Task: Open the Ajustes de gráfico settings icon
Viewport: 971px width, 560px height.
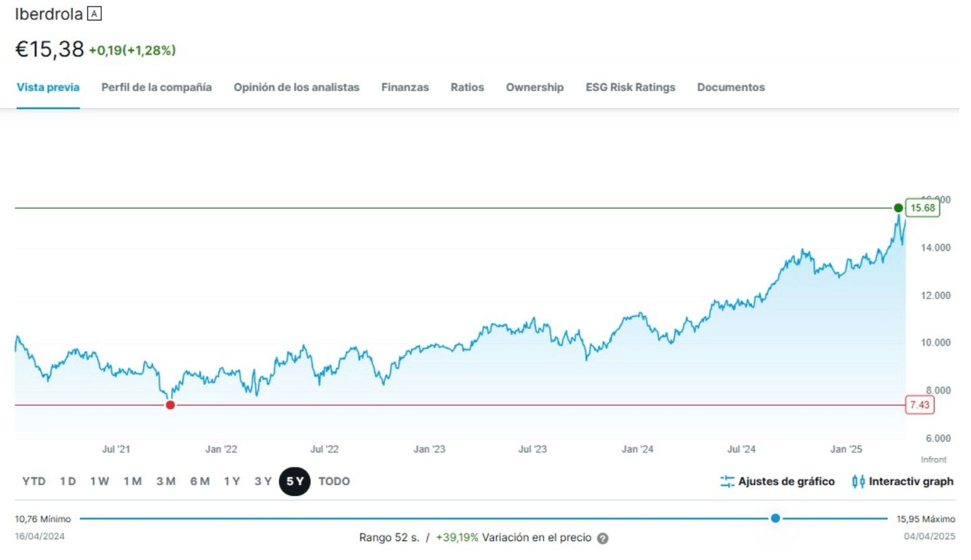Action: tap(728, 481)
